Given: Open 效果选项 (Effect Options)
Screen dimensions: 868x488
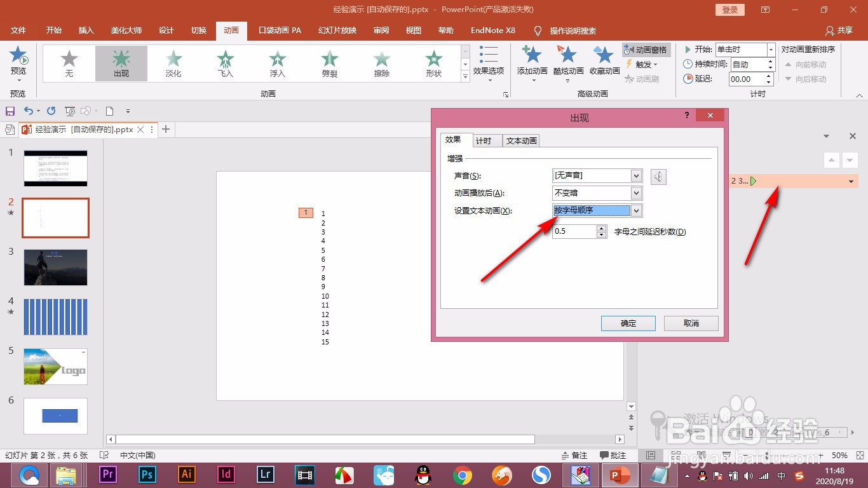Looking at the screenshot, I should click(x=489, y=63).
